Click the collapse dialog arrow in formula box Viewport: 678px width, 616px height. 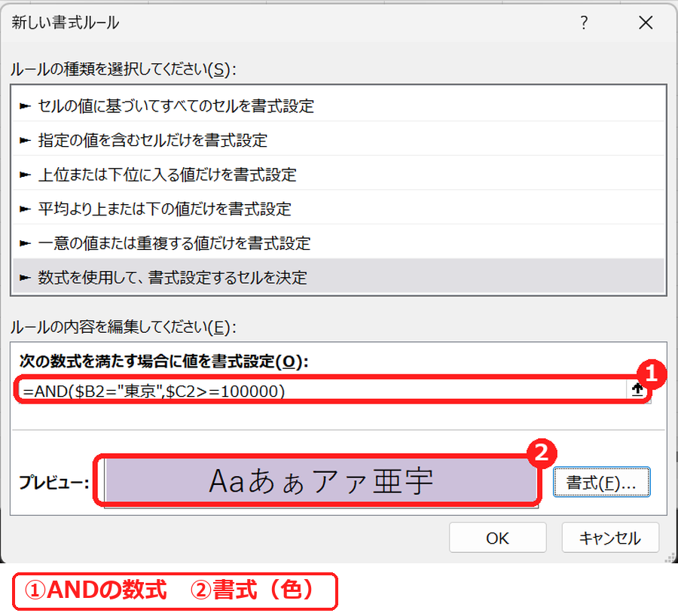(637, 390)
